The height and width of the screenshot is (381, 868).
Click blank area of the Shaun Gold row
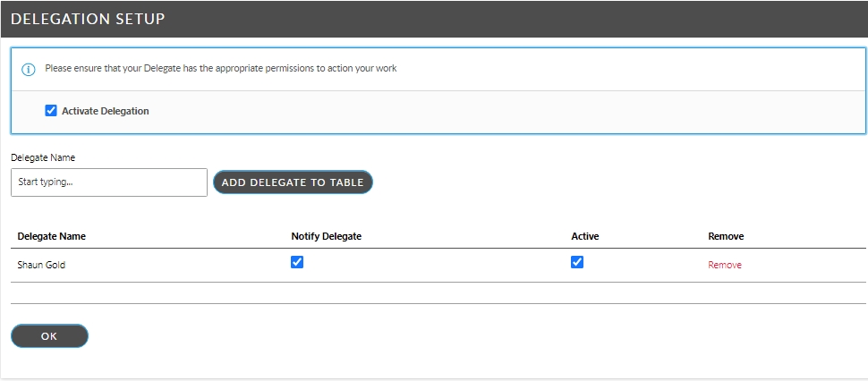coord(447,265)
